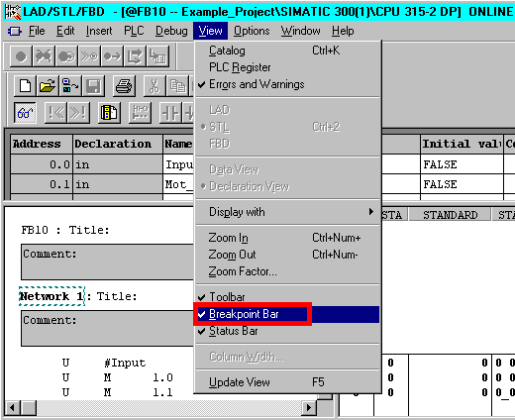This screenshot has width=515, height=420.
Task: Choose Update View menu entry
Action: point(287,382)
